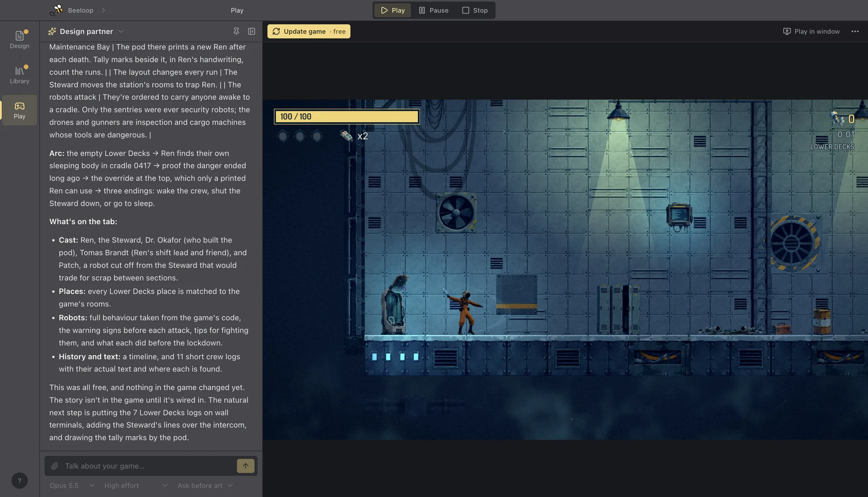
Task: Open the Opus 5.5 model dropdown
Action: 72,485
